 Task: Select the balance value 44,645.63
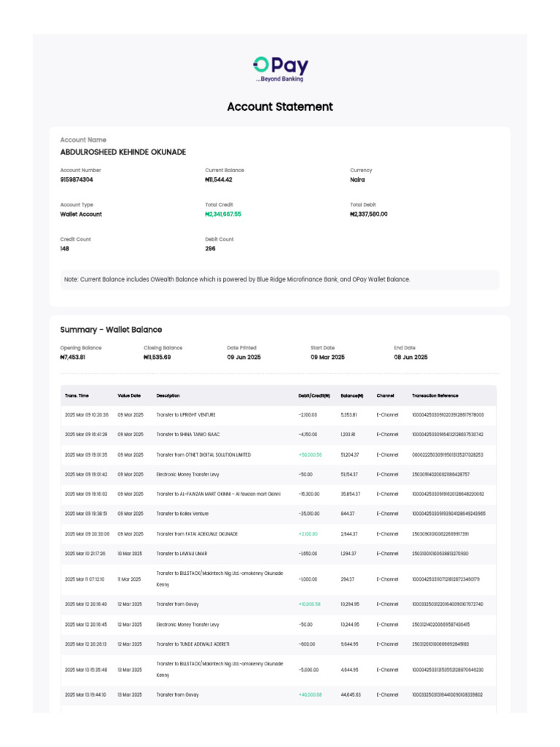[x=351, y=695]
